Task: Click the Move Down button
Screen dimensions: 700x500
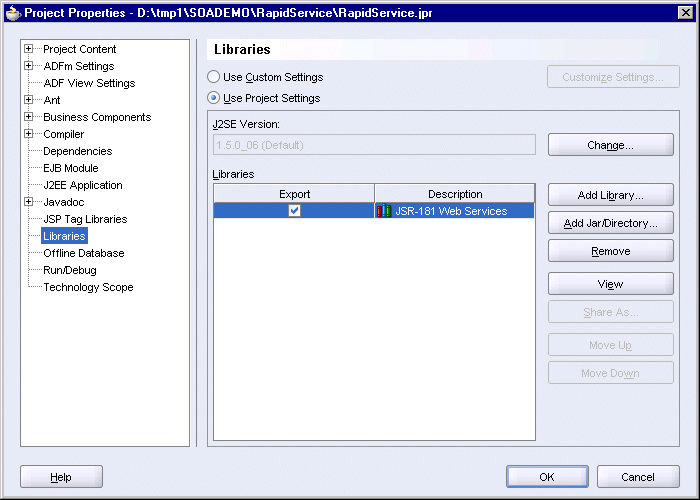Action: pyautogui.click(x=611, y=373)
